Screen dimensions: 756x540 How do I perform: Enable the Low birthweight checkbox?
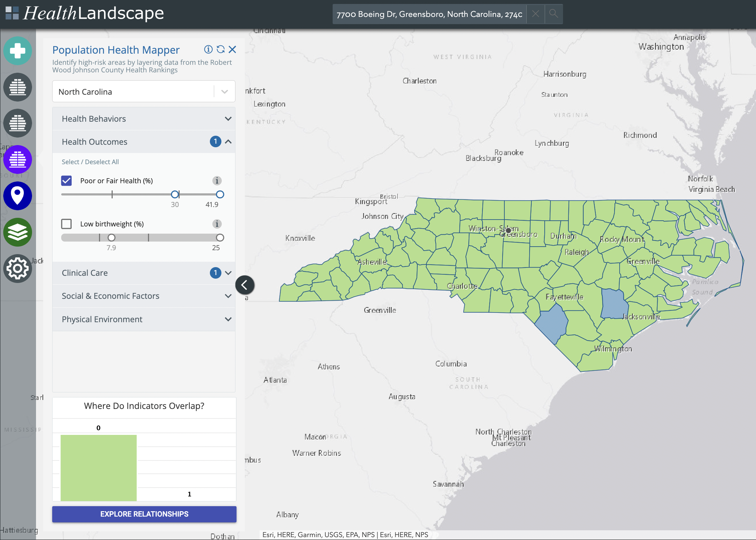coord(67,224)
